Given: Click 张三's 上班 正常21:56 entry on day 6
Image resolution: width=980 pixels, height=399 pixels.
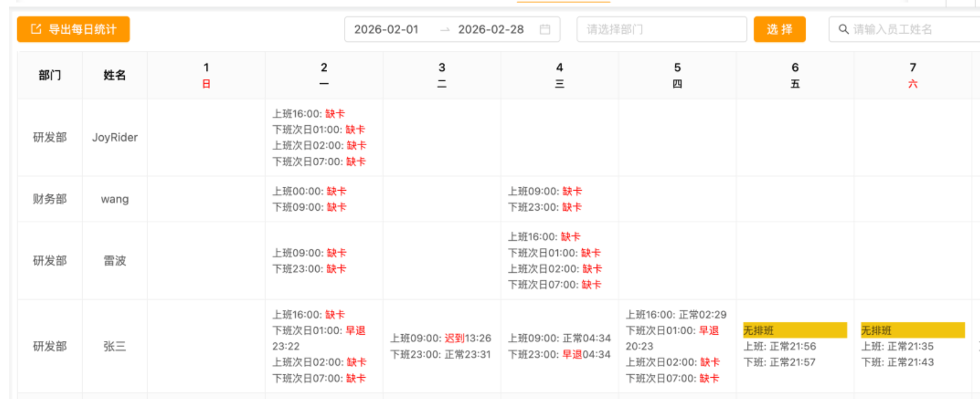Looking at the screenshot, I should tap(779, 346).
